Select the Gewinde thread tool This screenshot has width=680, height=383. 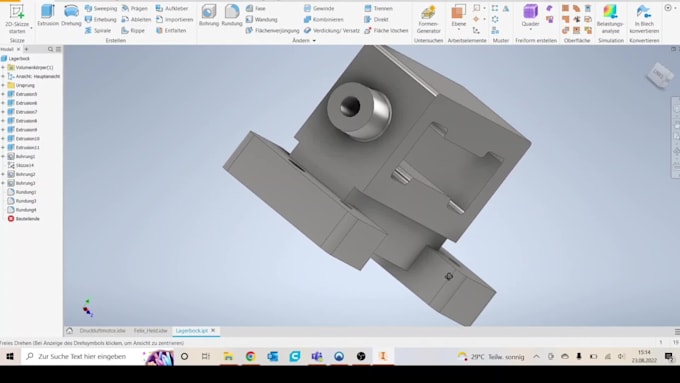(319, 8)
